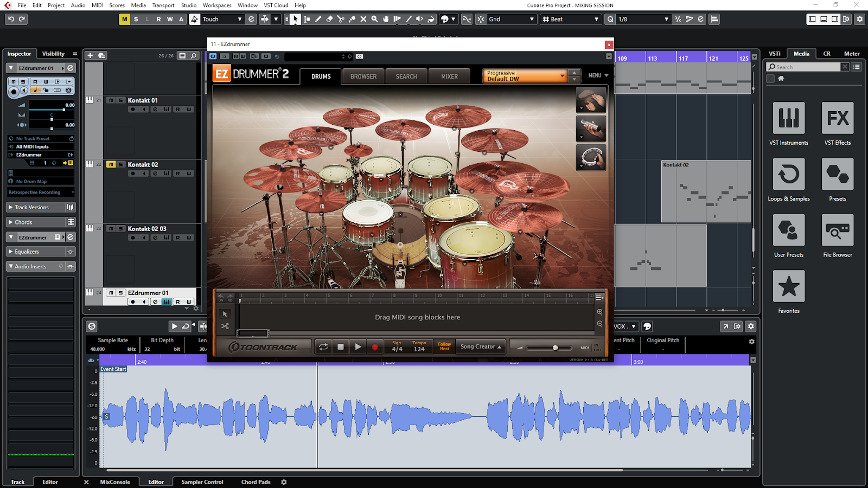Select the Zoom magnifier tool
Screen dimensions: 868x488
375,19
